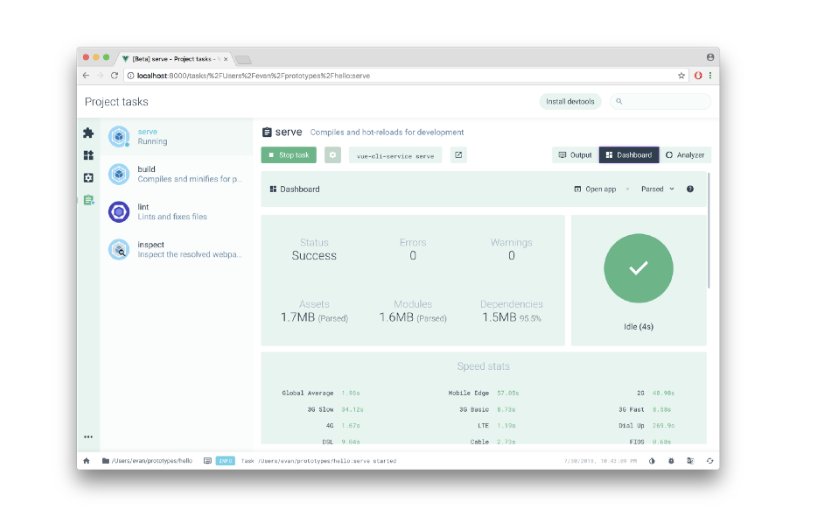Switch to the Analyzer tab
The height and width of the screenshot is (511, 829).
point(685,155)
